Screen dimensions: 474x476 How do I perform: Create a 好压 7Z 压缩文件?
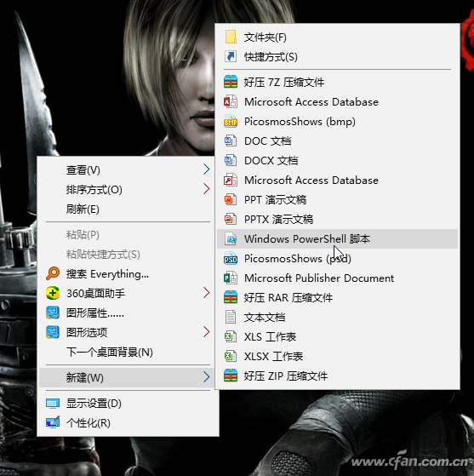(x=338, y=83)
